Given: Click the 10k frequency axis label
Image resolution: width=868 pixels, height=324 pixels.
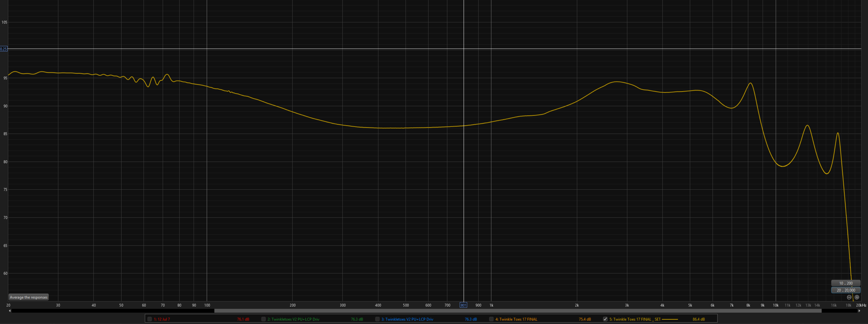Looking at the screenshot, I should (x=776, y=305).
